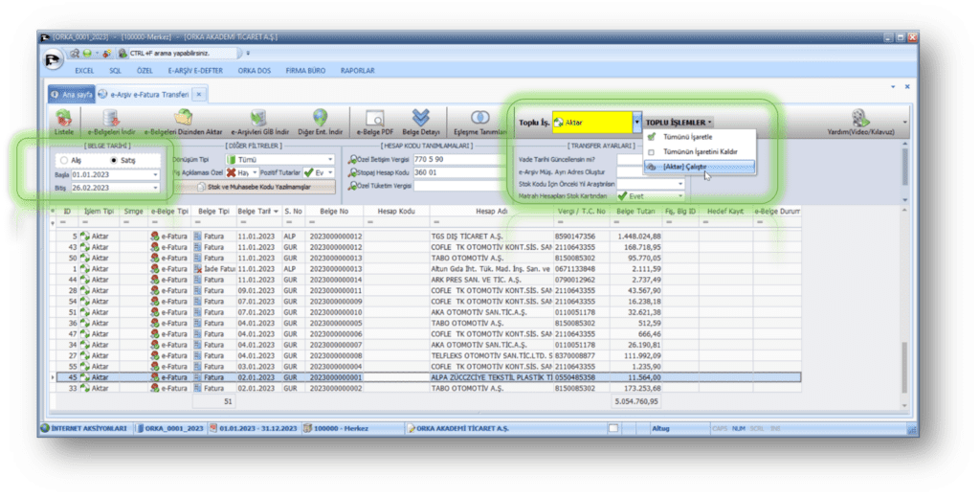Select the Satış radio button
Viewport: 980px width, 498px height.
(114, 160)
